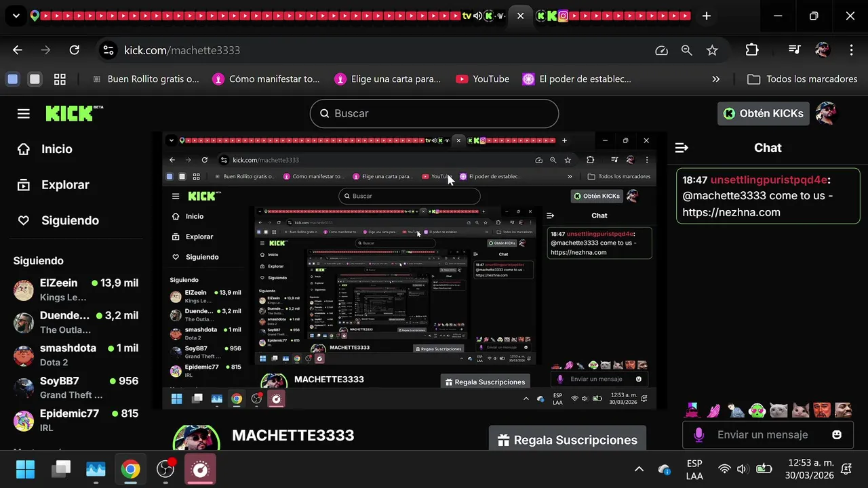Screen dimensions: 868x488
Task: Insert the dancing man in denim emote
Action: [x=736, y=410]
